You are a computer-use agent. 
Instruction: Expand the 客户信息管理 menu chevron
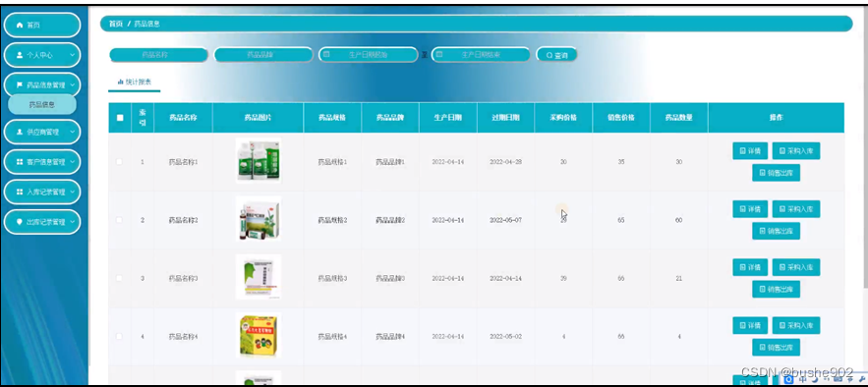click(72, 162)
